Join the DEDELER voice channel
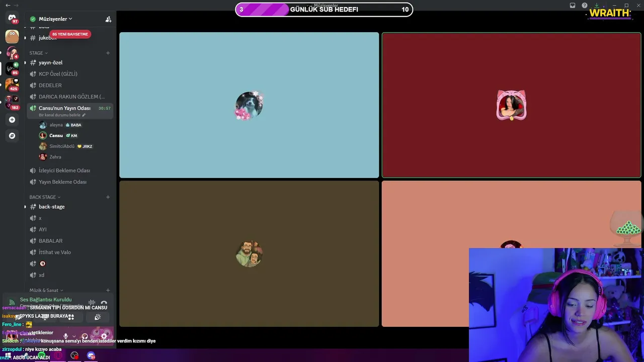Screen dimensions: 644x362 pyautogui.click(x=69, y=85)
